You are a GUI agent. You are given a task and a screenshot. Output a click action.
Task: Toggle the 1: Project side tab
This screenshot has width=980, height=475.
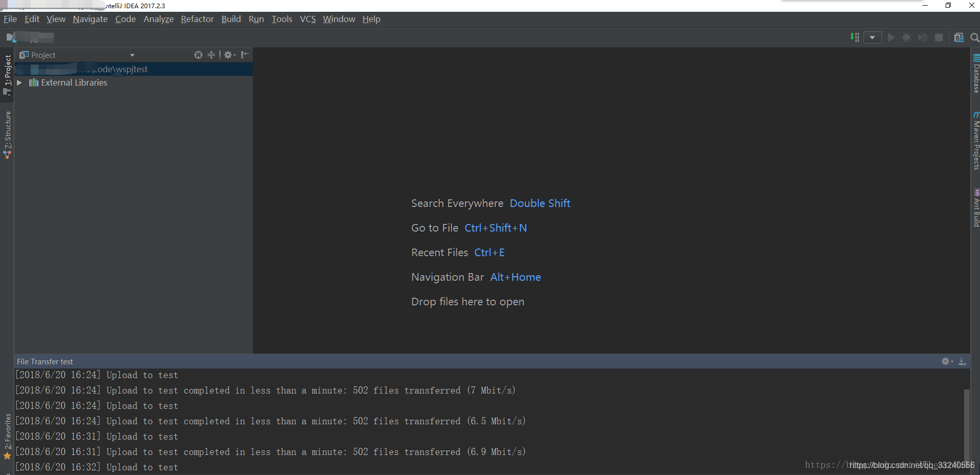[7, 75]
